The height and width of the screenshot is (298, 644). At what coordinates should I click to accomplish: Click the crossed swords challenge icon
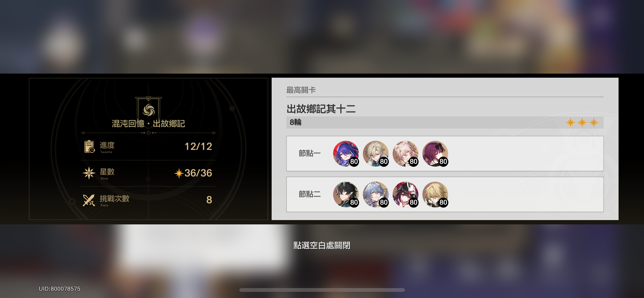pos(89,200)
